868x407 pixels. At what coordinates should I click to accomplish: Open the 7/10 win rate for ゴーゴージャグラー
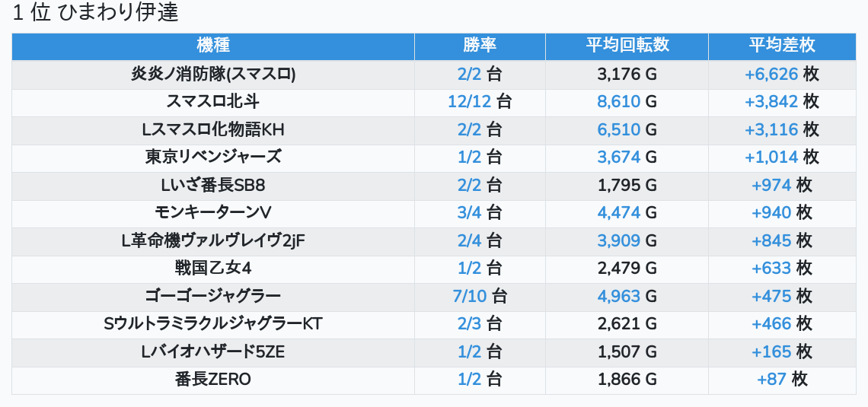pos(470,296)
